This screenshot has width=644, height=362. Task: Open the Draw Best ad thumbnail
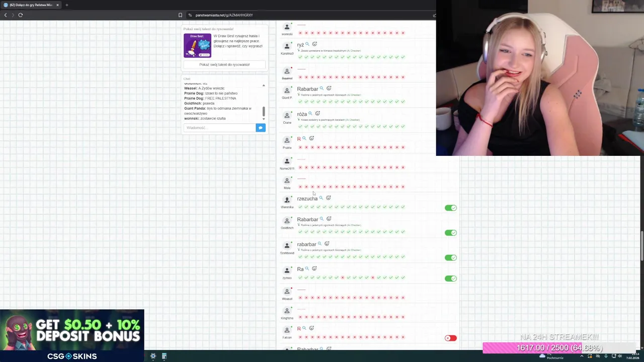tap(197, 46)
